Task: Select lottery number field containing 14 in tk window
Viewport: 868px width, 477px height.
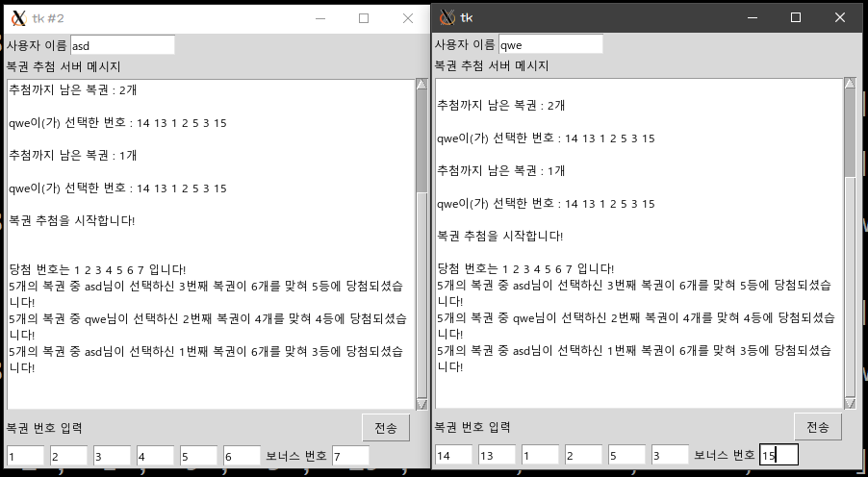Action: [454, 455]
